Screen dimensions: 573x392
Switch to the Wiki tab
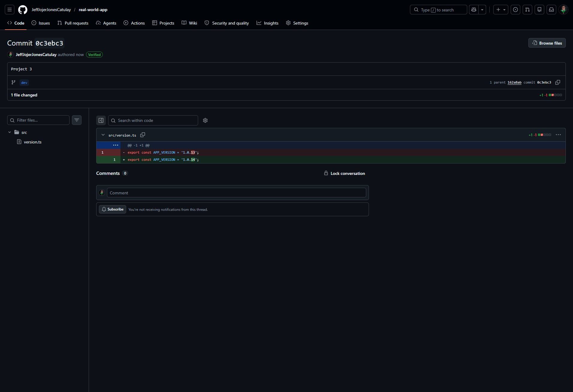[x=189, y=23]
